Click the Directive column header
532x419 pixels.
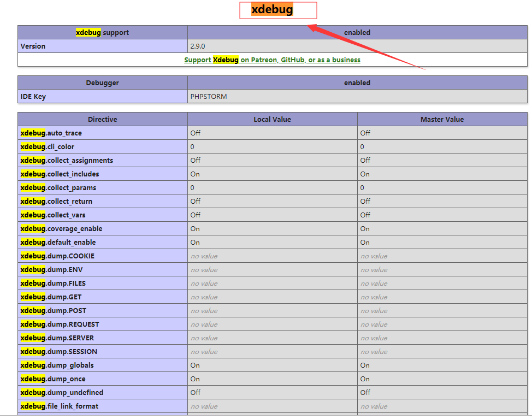pos(102,119)
